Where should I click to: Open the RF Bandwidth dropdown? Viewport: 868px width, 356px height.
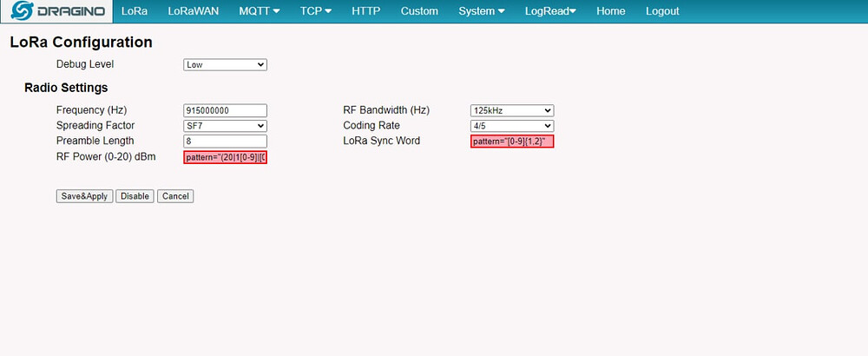(512, 110)
